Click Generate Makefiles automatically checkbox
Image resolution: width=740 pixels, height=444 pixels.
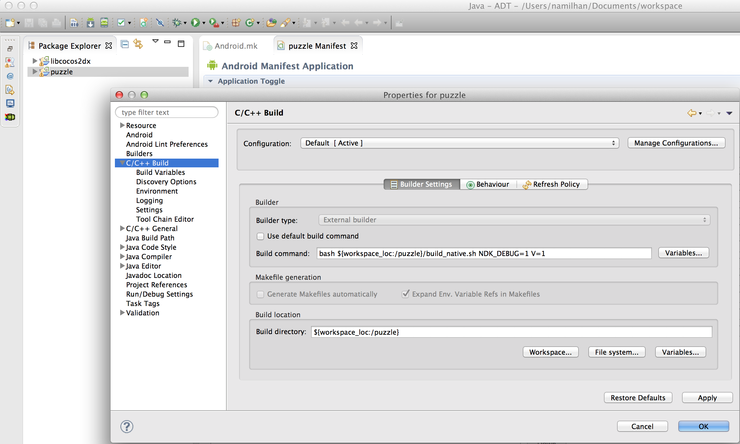tap(260, 294)
